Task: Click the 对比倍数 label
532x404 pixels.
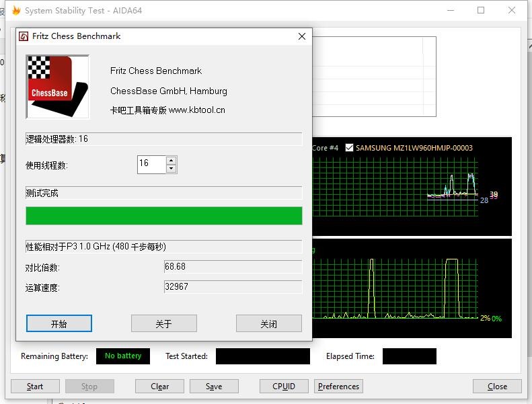Action: tap(42, 268)
